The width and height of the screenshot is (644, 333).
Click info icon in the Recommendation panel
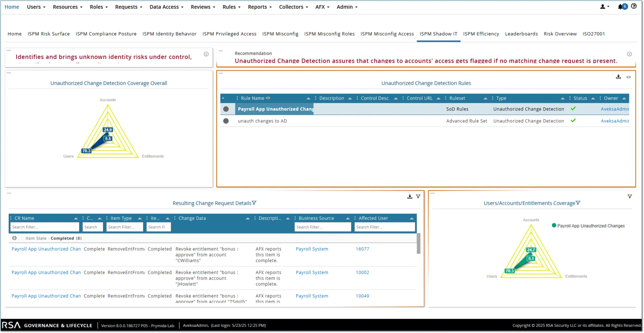coord(629,54)
